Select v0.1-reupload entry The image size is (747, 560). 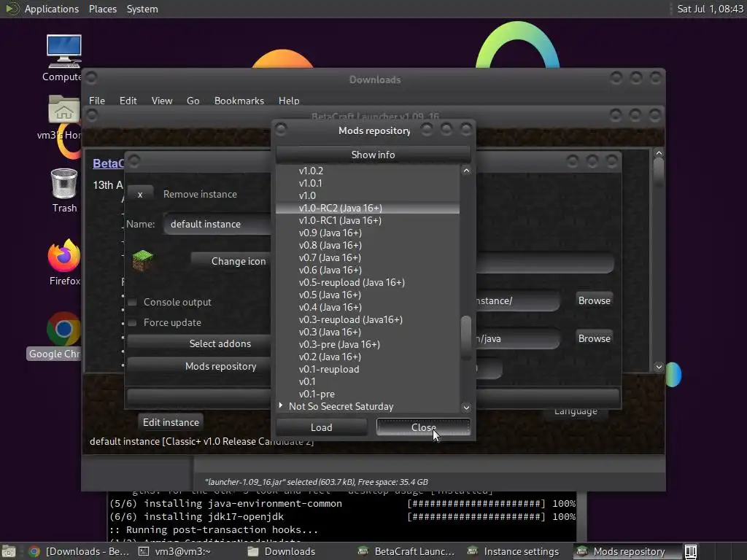[368, 369]
